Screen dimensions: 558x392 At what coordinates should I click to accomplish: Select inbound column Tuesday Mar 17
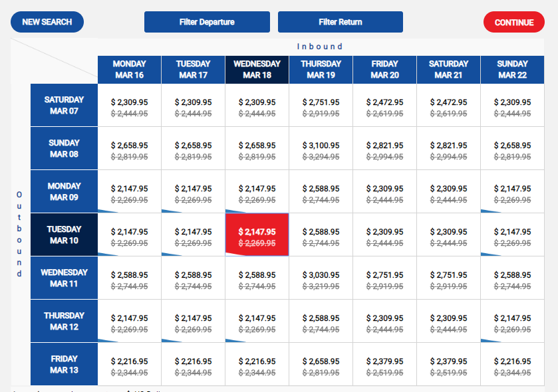[x=194, y=70]
